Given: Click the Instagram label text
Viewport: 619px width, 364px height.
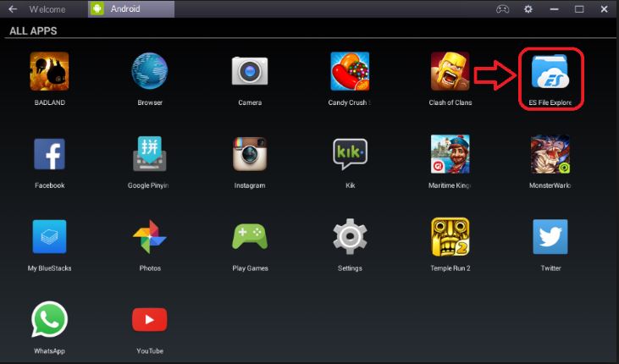Looking at the screenshot, I should (250, 185).
